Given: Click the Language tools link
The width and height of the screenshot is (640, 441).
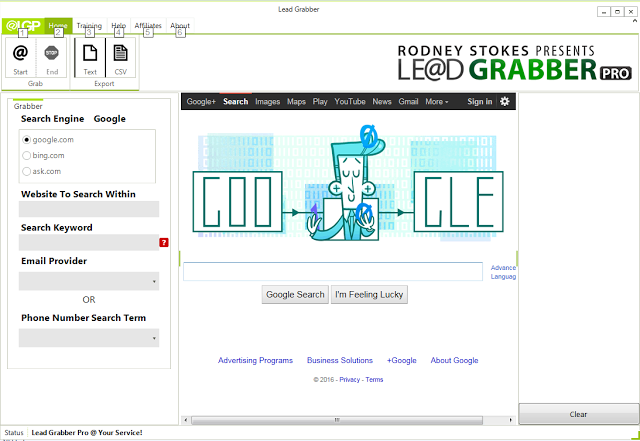Looking at the screenshot, I should (503, 276).
